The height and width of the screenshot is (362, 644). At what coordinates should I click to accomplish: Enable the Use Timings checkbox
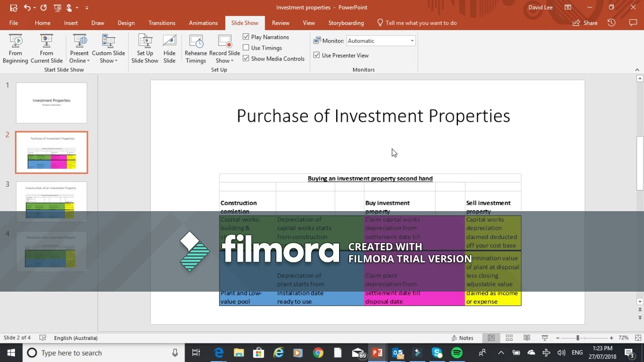(246, 48)
